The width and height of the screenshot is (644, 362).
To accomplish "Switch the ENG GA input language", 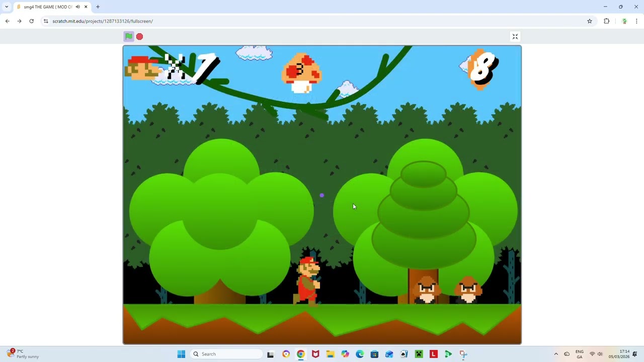I will [x=580, y=354].
